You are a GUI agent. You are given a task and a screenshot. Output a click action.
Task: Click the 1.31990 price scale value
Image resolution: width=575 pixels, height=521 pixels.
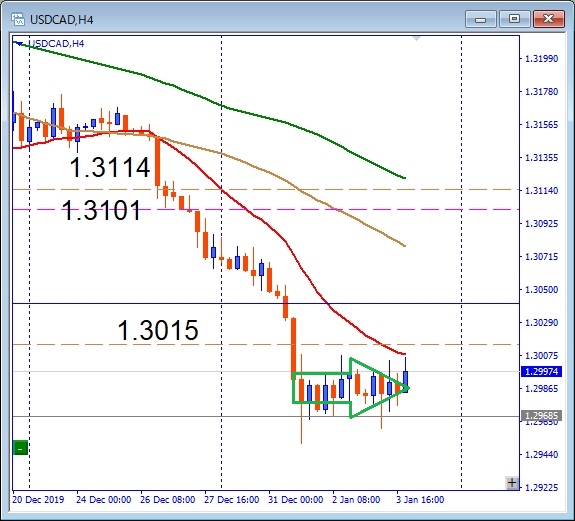tap(541, 59)
